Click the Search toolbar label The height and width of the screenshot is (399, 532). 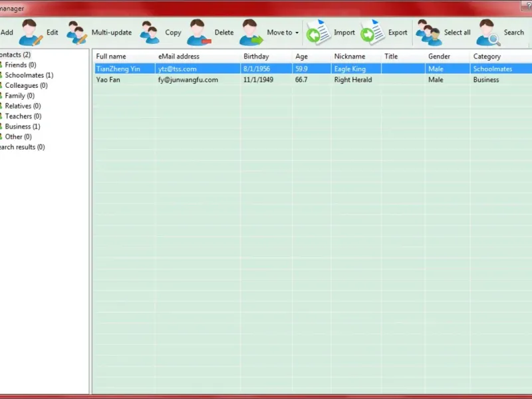coord(513,33)
